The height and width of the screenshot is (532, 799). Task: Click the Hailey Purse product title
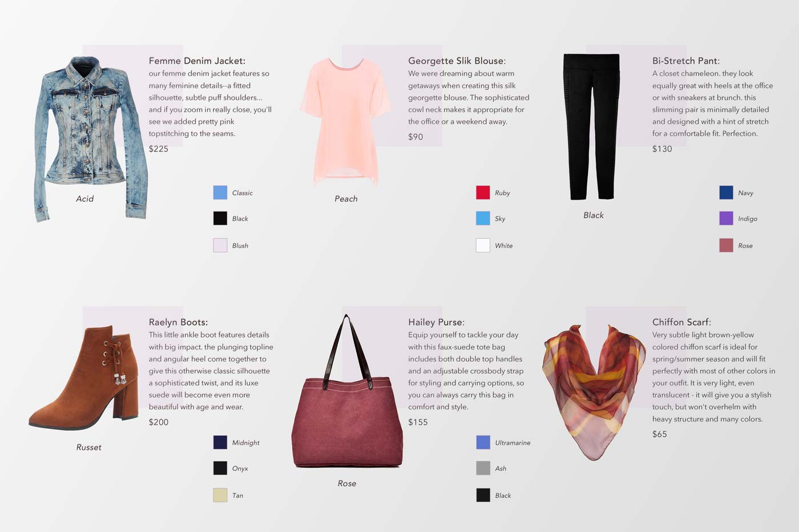[436, 322]
